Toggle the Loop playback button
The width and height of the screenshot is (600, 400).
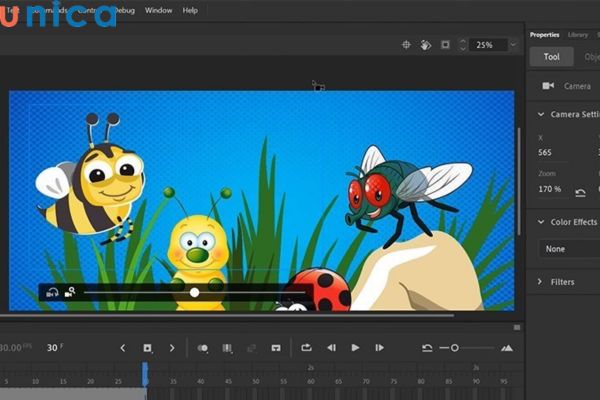click(306, 348)
